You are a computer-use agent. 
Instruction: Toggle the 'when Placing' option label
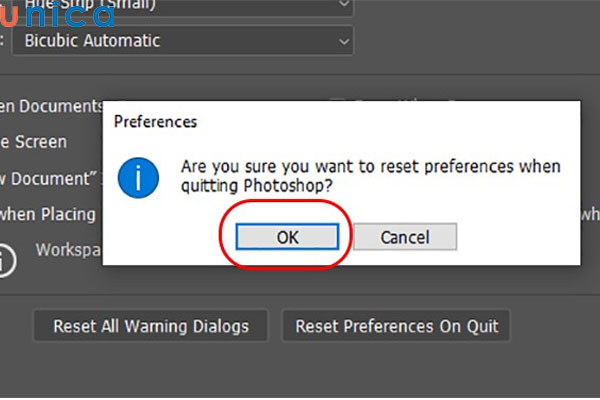click(x=48, y=214)
